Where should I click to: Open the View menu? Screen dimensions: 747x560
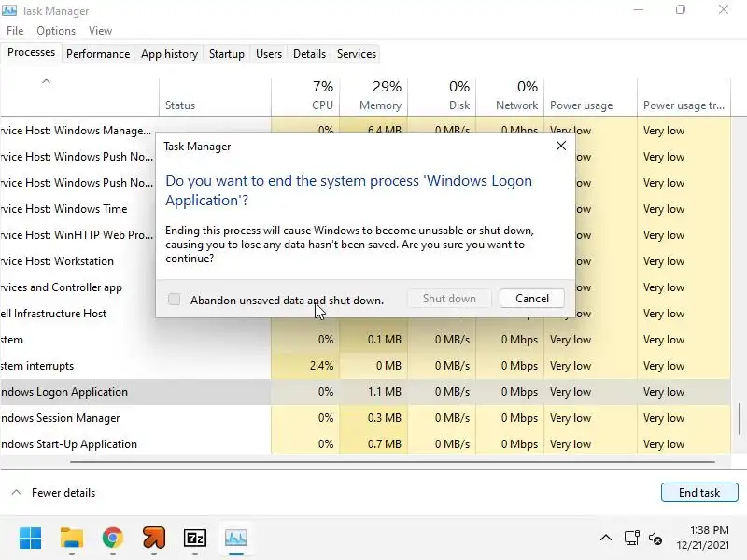coord(100,31)
